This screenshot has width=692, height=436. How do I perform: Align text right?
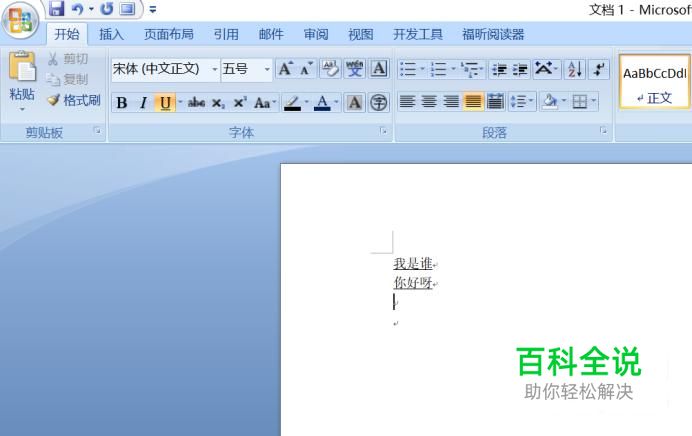click(x=451, y=102)
